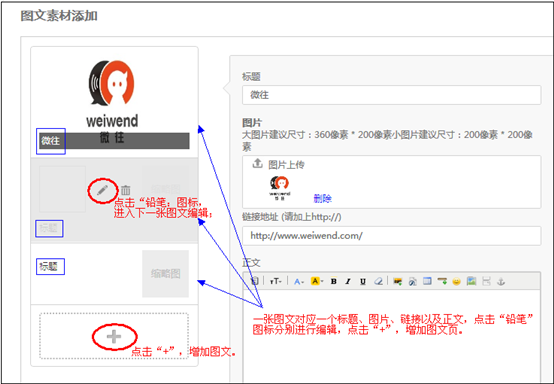The width and height of the screenshot is (554, 384).
Task: Click the picture gallery icon
Action: point(471,282)
